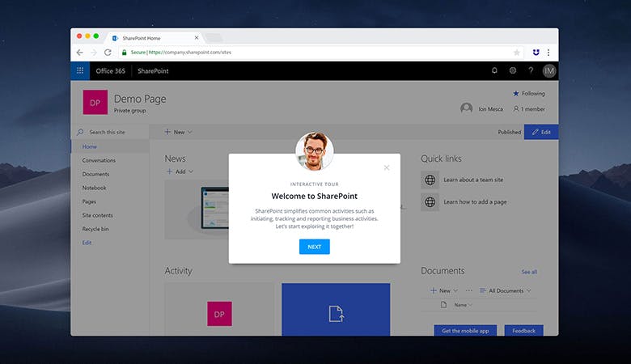
Task: Open the Name column sort dropdown
Action: pyautogui.click(x=463, y=305)
